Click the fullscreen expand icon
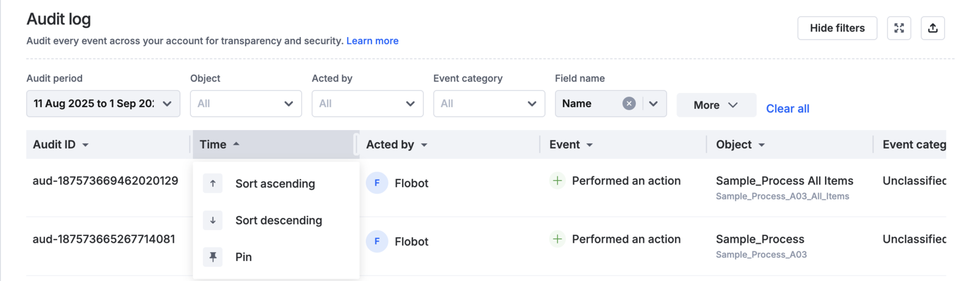Viewport: 980px width, 281px height. [899, 28]
